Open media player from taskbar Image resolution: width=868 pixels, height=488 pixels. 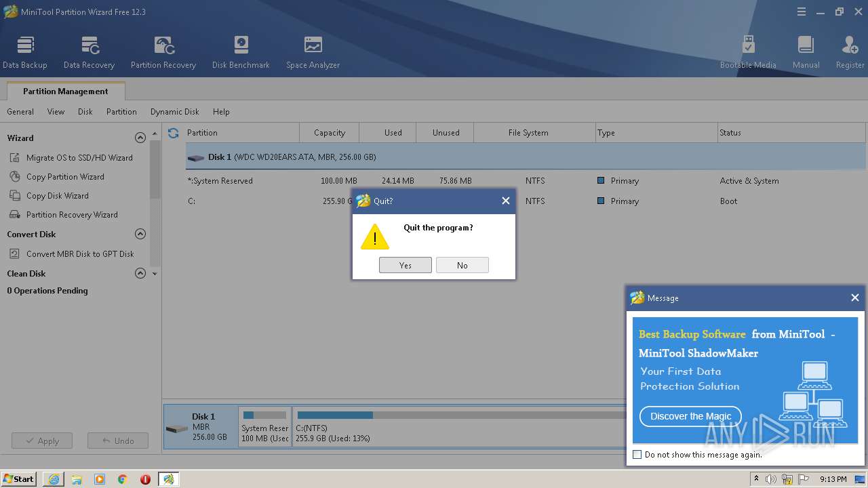pos(100,479)
